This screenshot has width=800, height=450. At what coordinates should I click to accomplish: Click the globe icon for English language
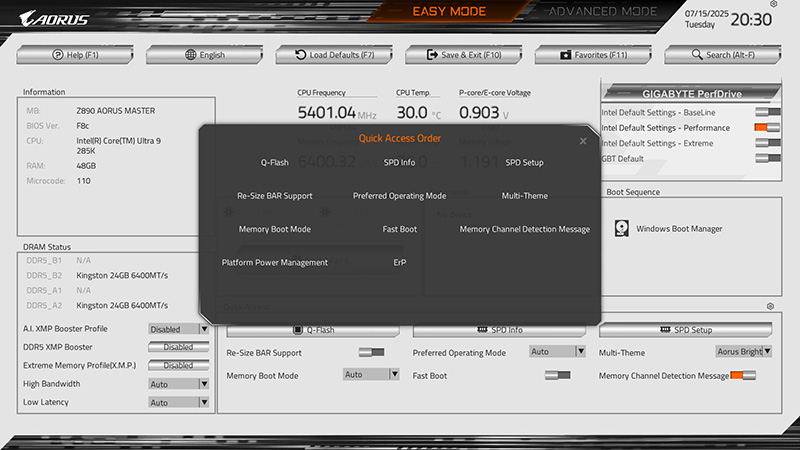[190, 55]
